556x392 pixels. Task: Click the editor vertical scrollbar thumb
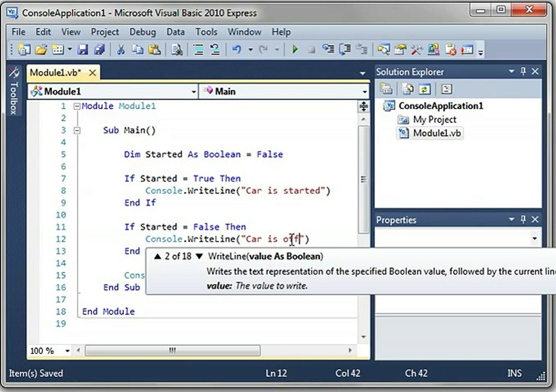[364, 180]
